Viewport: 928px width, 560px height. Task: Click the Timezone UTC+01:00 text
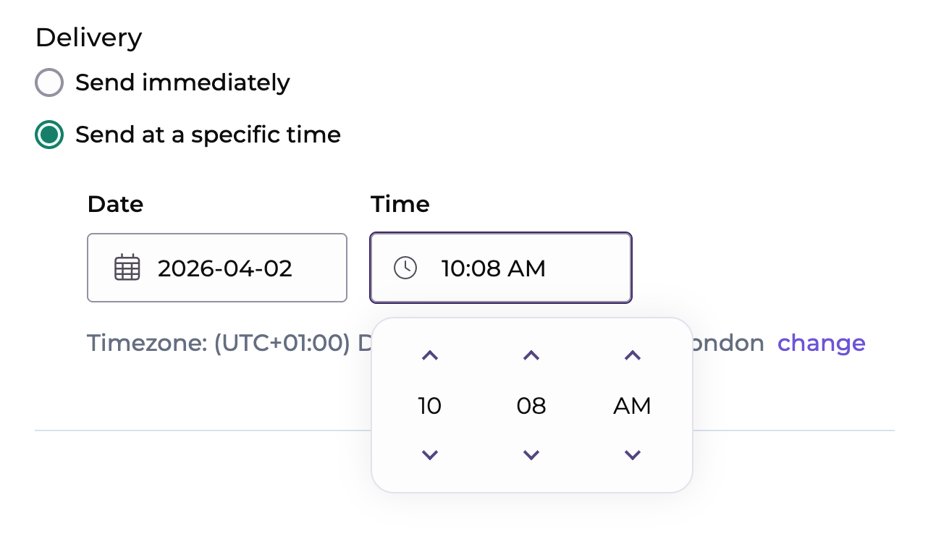(217, 343)
